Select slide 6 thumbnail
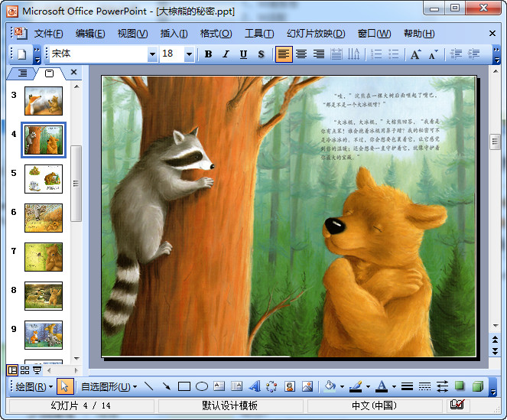This screenshot has height=420, width=507. pos(44,218)
